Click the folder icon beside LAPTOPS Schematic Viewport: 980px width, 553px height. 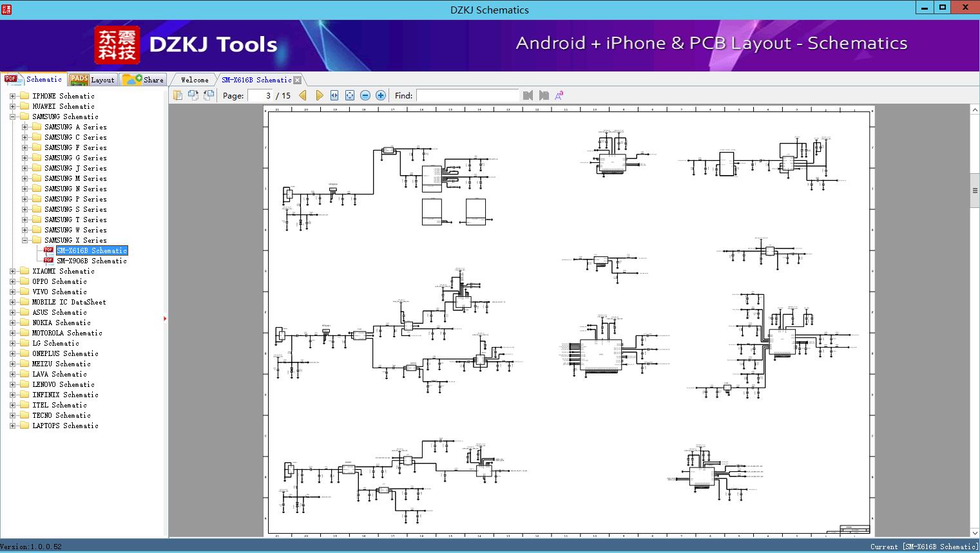(x=24, y=426)
